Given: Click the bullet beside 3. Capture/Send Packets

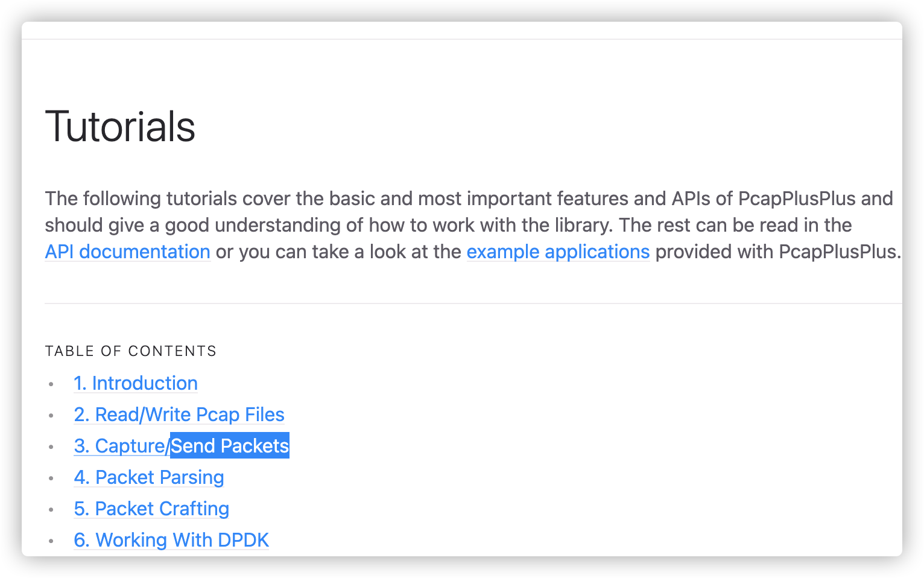Looking at the screenshot, I should (x=51, y=448).
